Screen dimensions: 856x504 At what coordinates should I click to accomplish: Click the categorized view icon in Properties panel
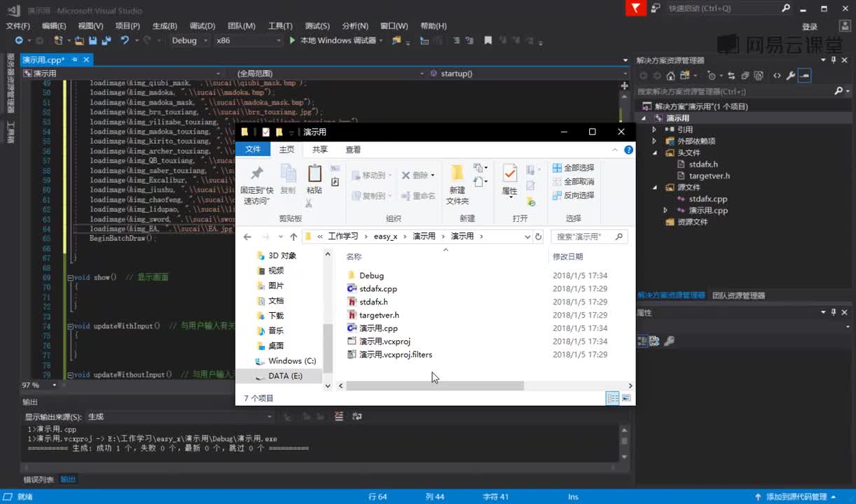pyautogui.click(x=642, y=341)
